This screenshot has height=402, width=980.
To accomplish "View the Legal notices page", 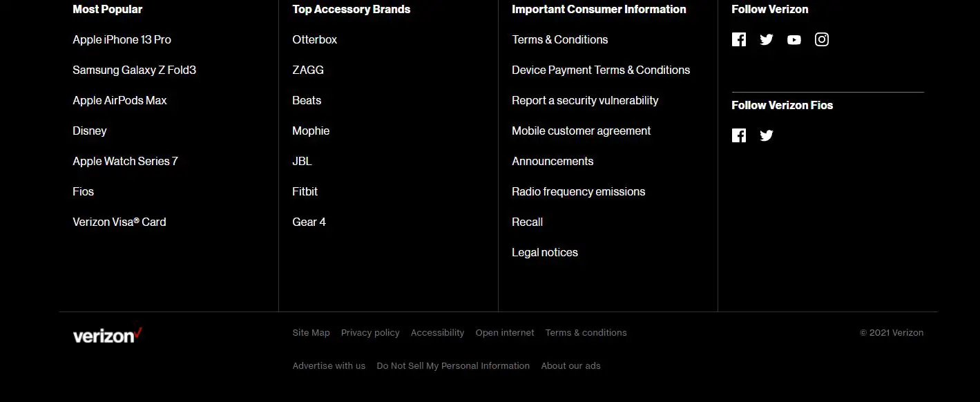I will coord(544,252).
